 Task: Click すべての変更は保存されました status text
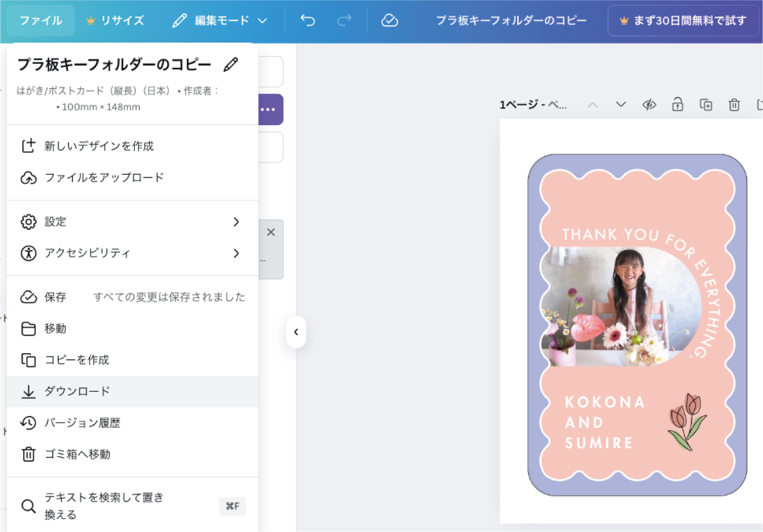coord(169,297)
